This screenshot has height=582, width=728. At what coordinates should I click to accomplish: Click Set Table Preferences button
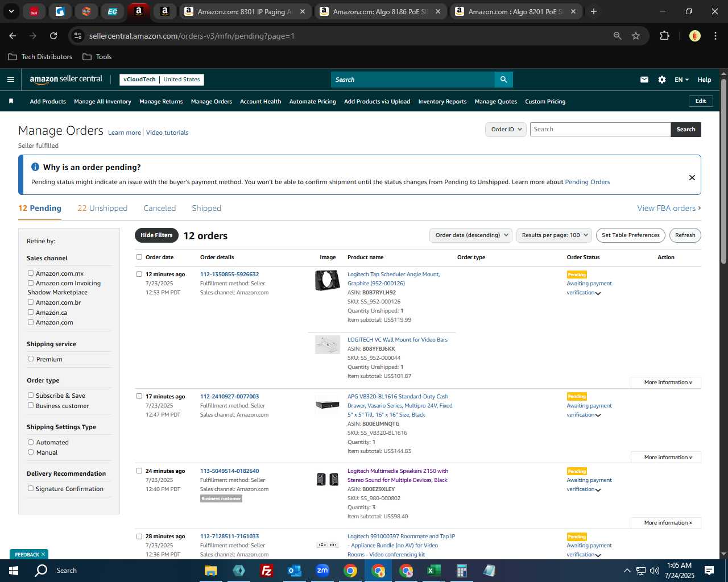click(x=631, y=235)
